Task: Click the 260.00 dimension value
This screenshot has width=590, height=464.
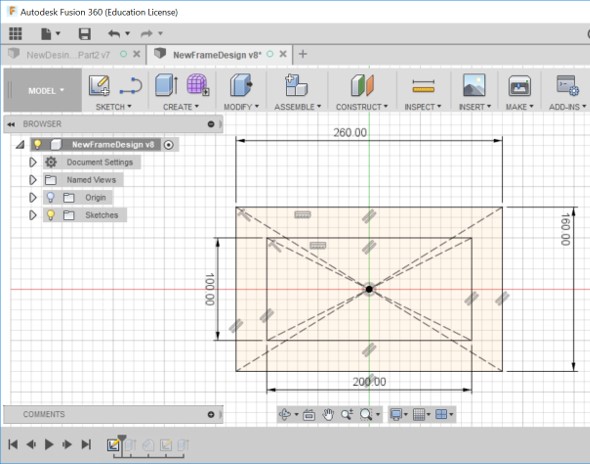Action: click(x=350, y=132)
